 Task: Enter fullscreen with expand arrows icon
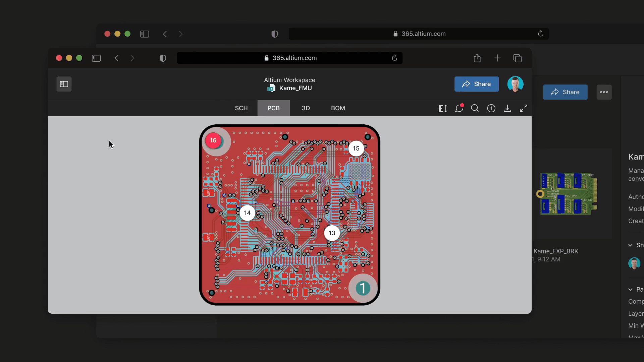(x=523, y=108)
